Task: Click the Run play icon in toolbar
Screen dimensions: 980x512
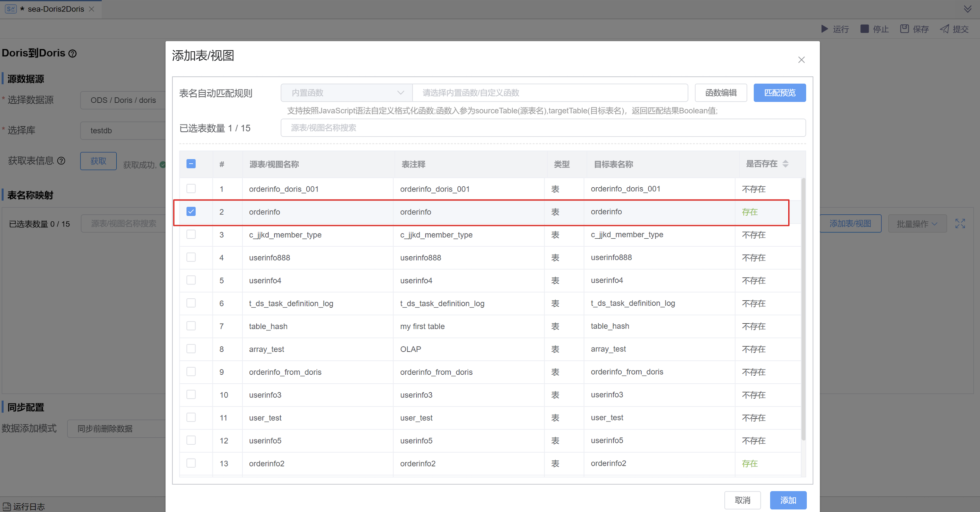Action: [x=824, y=29]
